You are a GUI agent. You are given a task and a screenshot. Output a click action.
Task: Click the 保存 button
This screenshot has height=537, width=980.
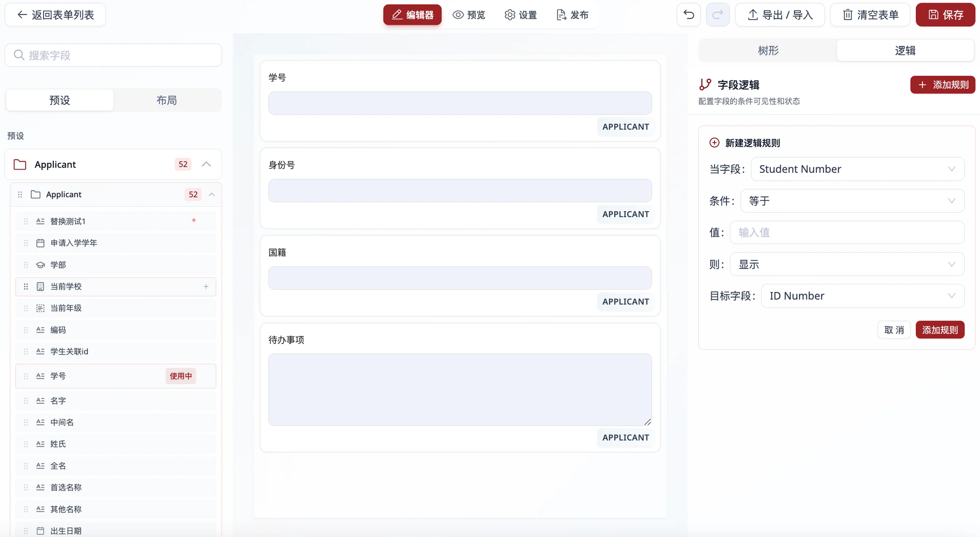(945, 15)
